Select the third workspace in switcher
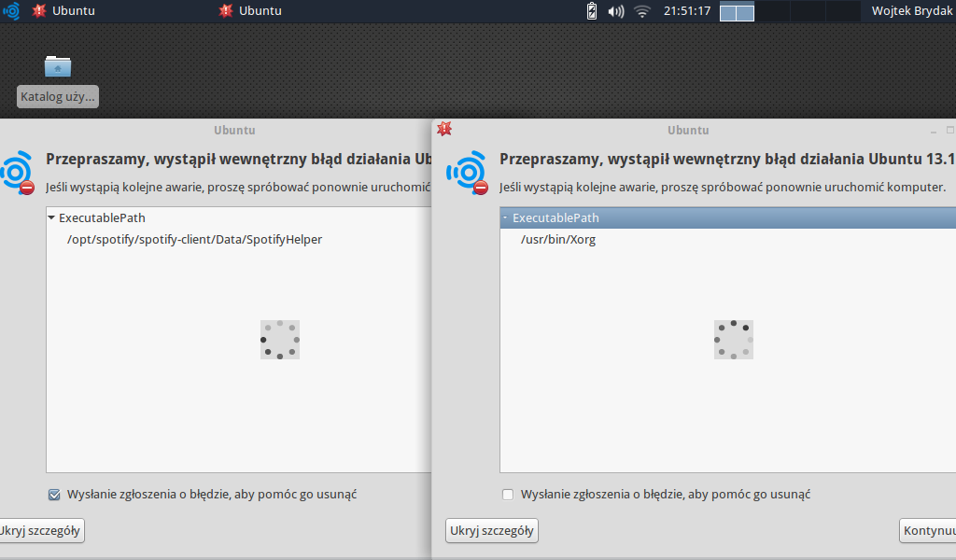The image size is (956, 560). click(x=808, y=11)
